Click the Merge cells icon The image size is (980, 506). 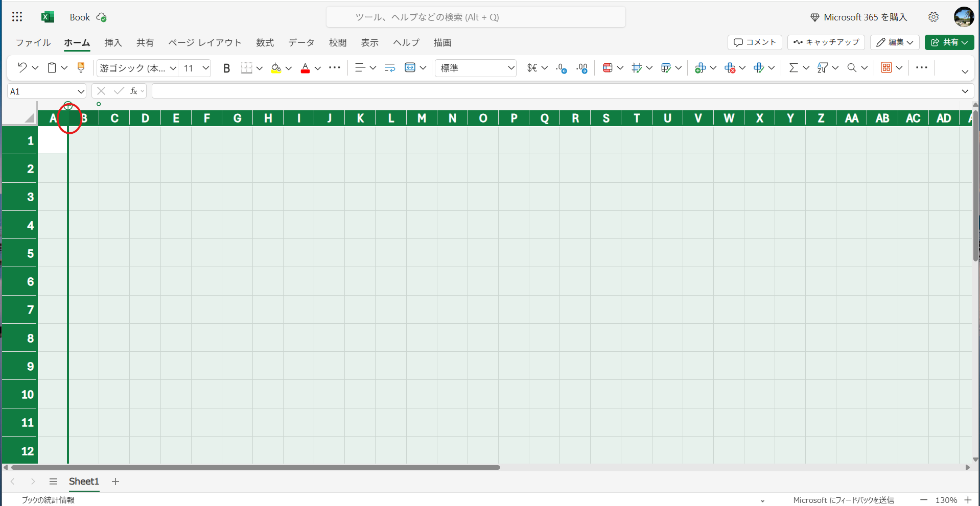[x=410, y=67]
